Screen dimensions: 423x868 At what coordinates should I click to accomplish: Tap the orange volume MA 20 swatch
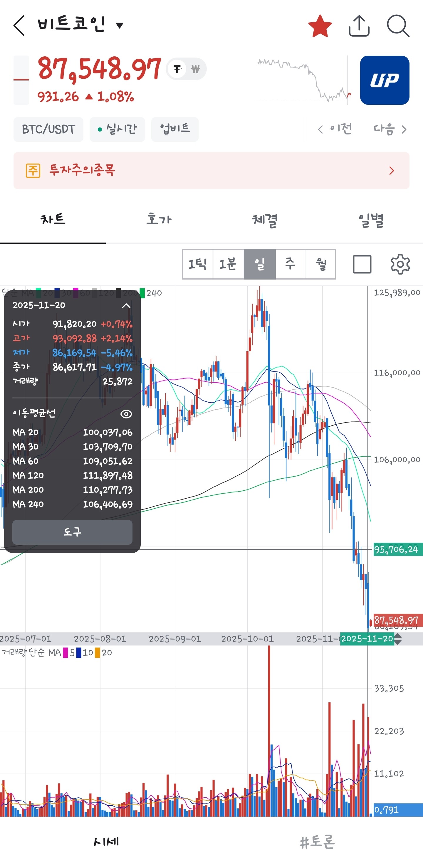[98, 653]
